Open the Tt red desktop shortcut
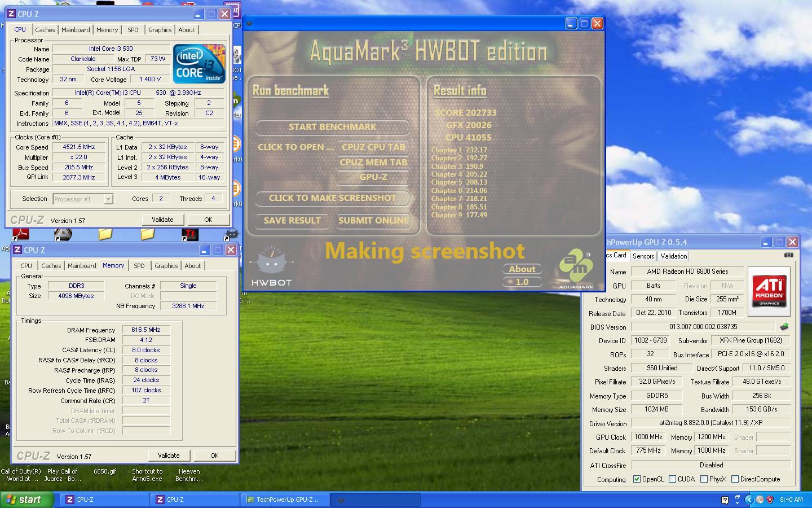This screenshot has width=812, height=508. (x=189, y=234)
